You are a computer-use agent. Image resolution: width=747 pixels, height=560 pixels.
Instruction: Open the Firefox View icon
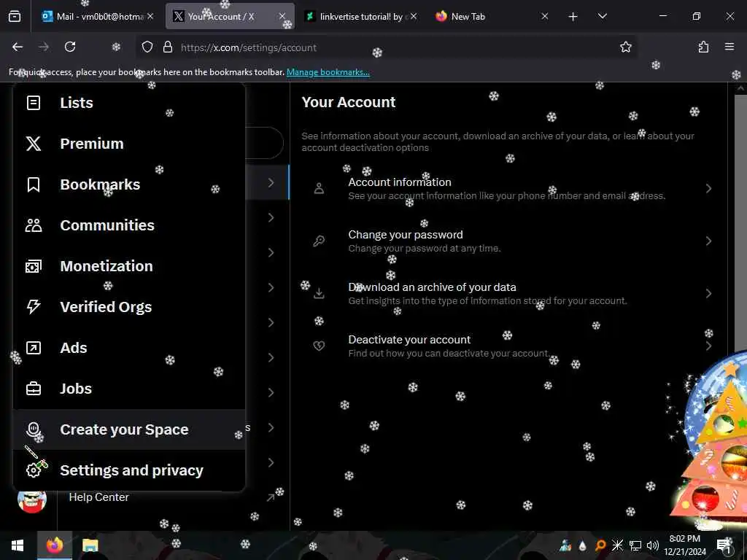point(15,17)
